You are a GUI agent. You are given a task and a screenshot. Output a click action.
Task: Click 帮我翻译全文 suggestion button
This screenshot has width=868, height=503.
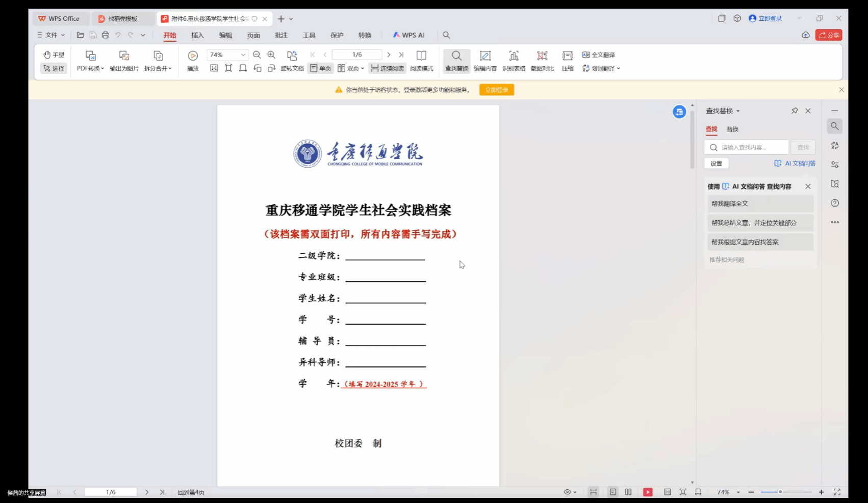point(760,204)
